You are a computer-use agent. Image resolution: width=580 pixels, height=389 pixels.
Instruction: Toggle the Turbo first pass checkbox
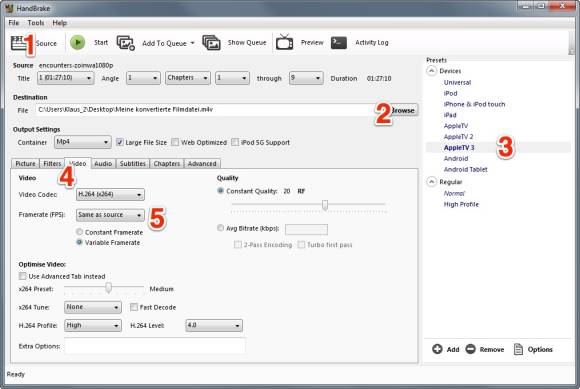(301, 244)
